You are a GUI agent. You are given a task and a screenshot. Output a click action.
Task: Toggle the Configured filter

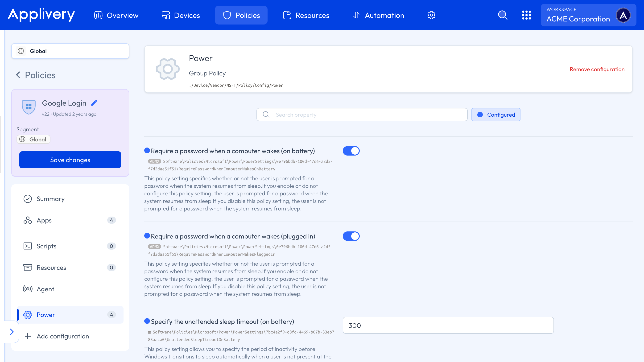(496, 115)
